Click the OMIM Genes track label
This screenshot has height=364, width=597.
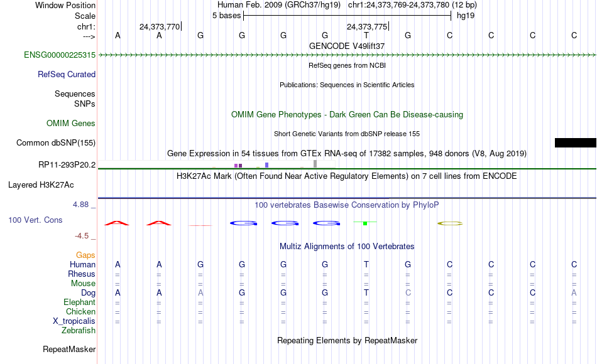click(x=70, y=123)
